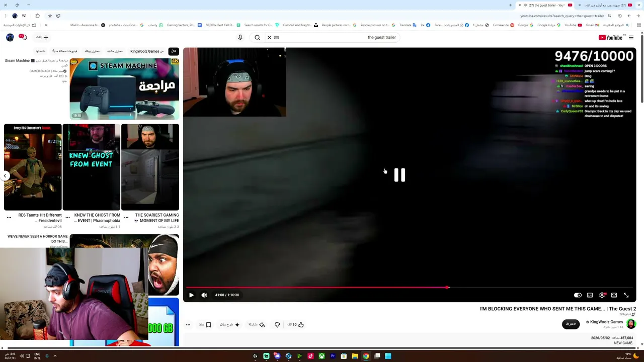Subscribe to KingWoolz Games channel
This screenshot has width=644, height=362.
pos(571,324)
